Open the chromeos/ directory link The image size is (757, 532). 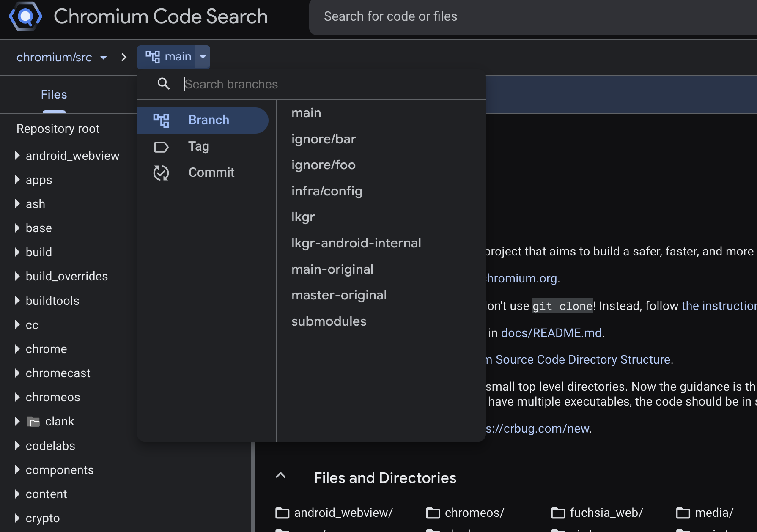click(x=474, y=513)
